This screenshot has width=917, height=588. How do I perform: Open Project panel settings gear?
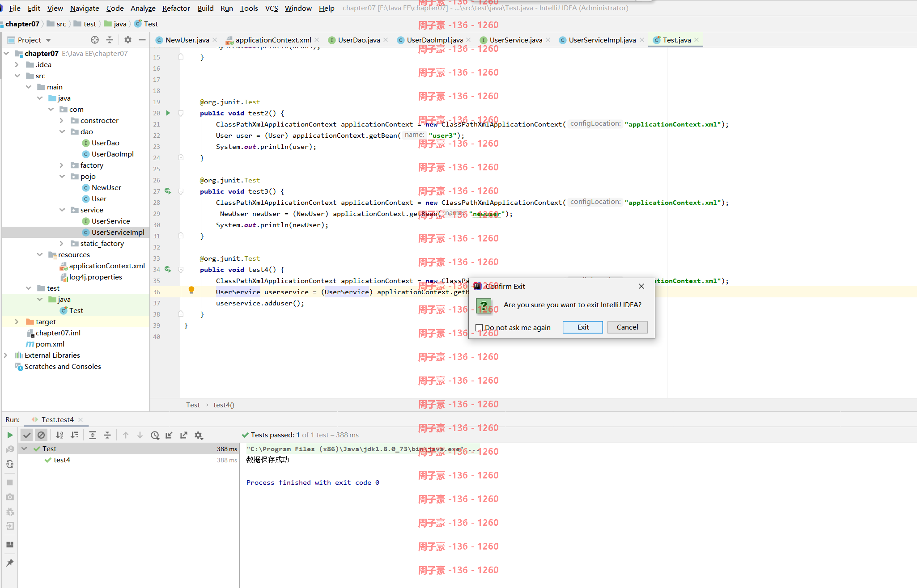[128, 40]
